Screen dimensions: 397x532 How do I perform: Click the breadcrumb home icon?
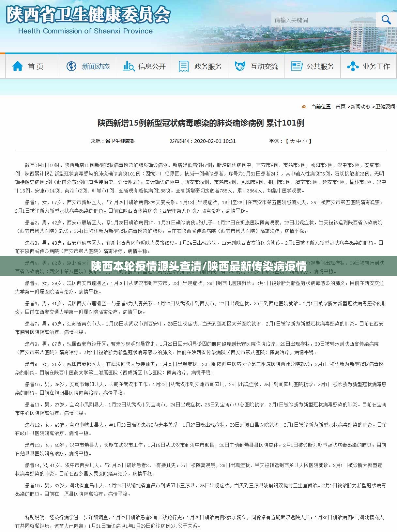304,106
